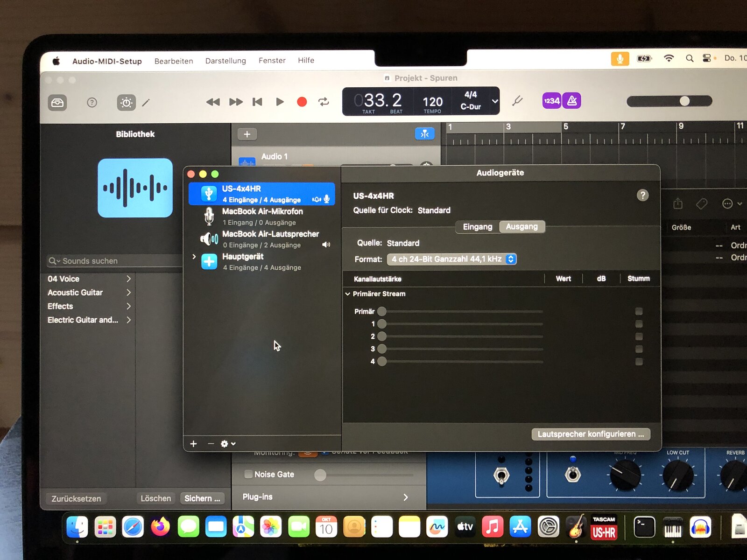Open Audio-MIDI-Setup keyboard icon in Dock

click(x=672, y=528)
